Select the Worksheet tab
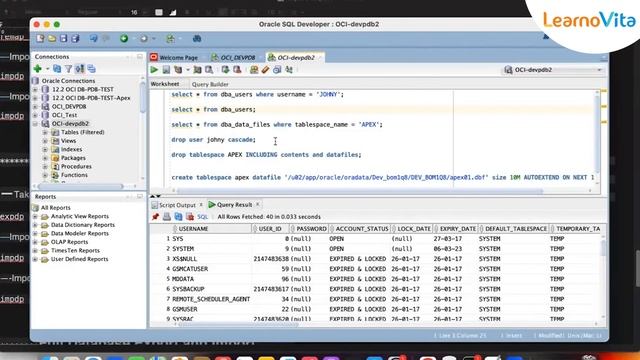Viewport: 640px width, 360px height. tap(165, 84)
